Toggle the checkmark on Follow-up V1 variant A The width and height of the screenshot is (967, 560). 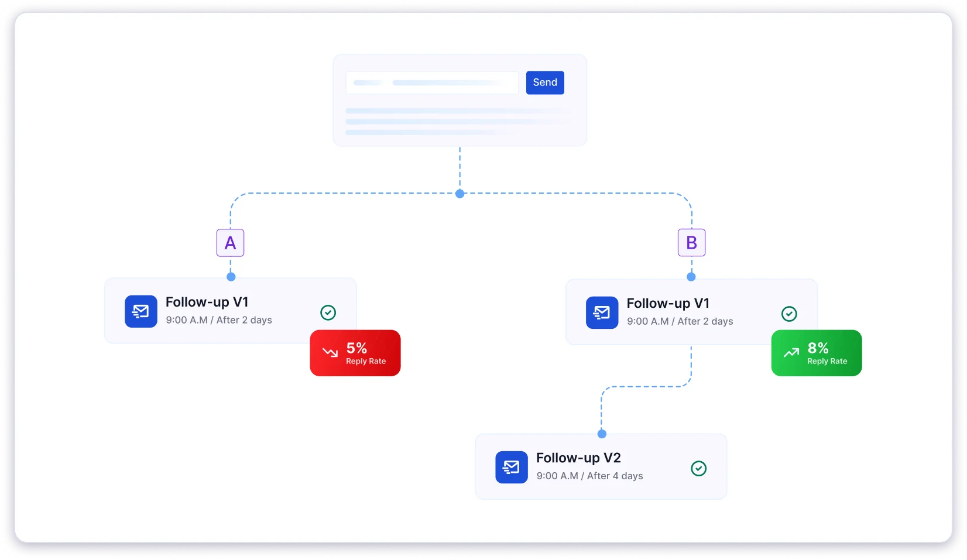pyautogui.click(x=328, y=312)
